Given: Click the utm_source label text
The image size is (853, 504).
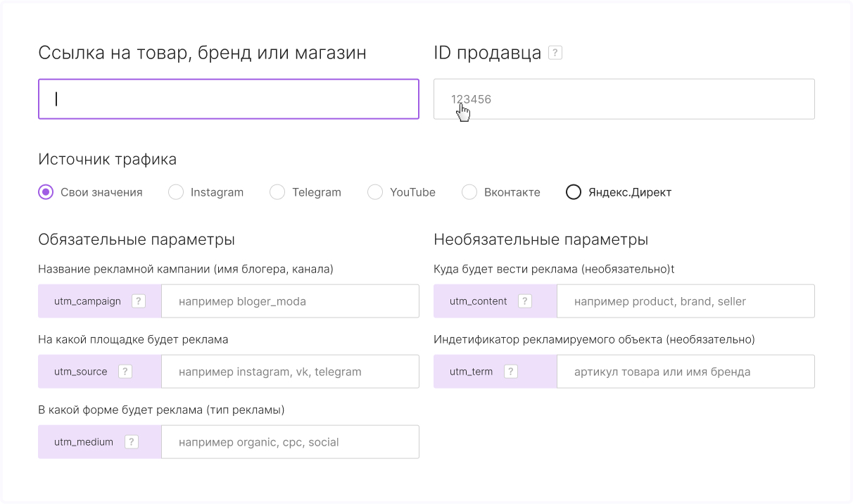Looking at the screenshot, I should click(81, 372).
